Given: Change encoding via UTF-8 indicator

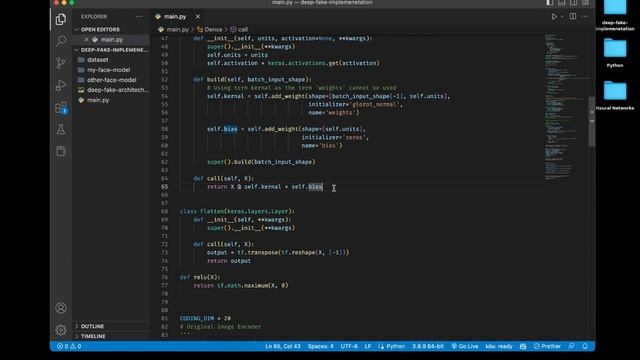Looking at the screenshot, I should 349,346.
